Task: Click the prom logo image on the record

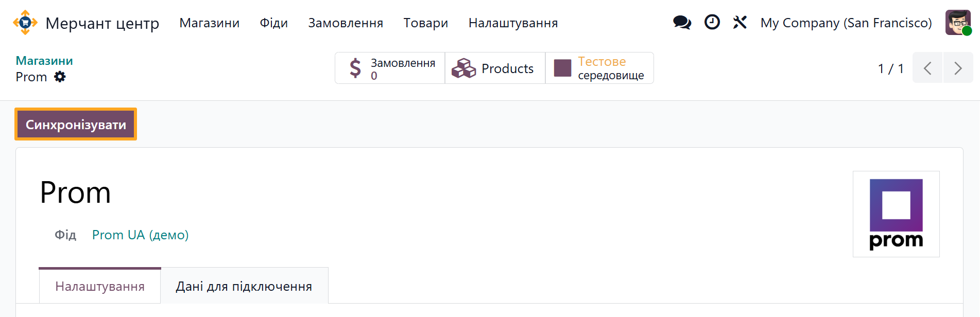Action: click(896, 214)
